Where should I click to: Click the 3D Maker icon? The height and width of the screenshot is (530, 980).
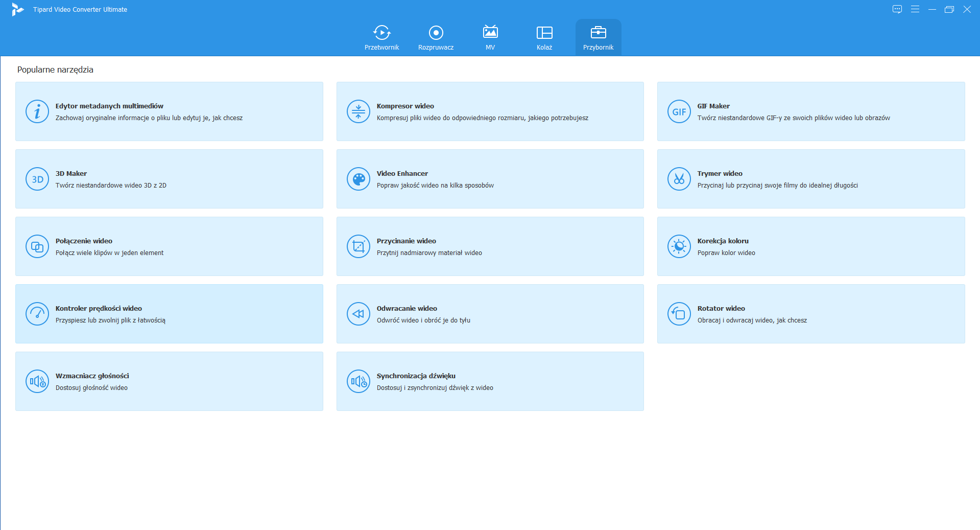point(37,179)
